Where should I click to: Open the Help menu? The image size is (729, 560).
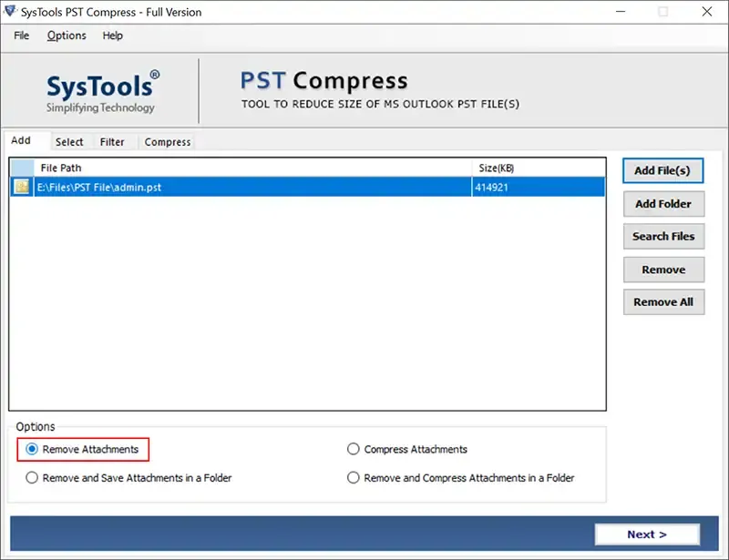(112, 36)
